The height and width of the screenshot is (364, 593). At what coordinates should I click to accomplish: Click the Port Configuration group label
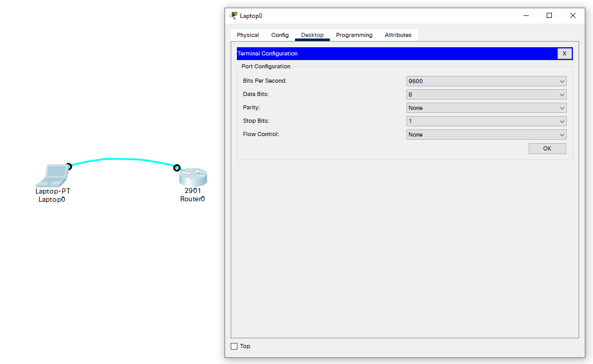(x=266, y=67)
